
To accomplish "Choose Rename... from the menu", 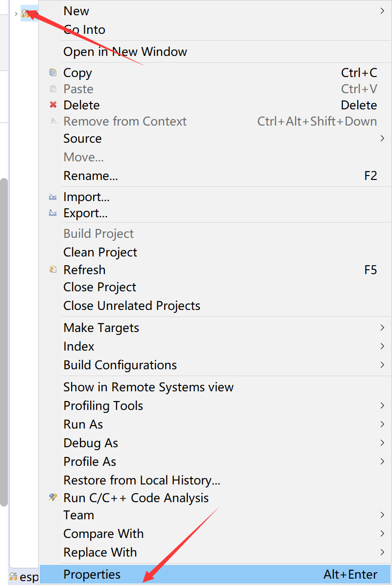I will tap(91, 176).
